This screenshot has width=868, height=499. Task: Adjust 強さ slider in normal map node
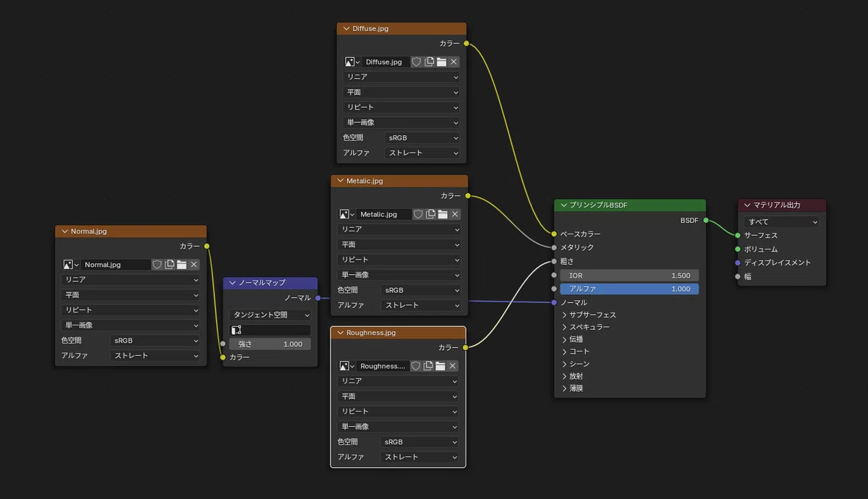click(x=270, y=344)
